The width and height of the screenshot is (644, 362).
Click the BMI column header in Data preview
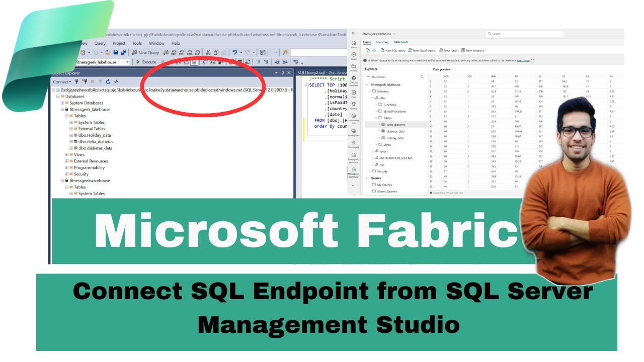tap(494, 76)
